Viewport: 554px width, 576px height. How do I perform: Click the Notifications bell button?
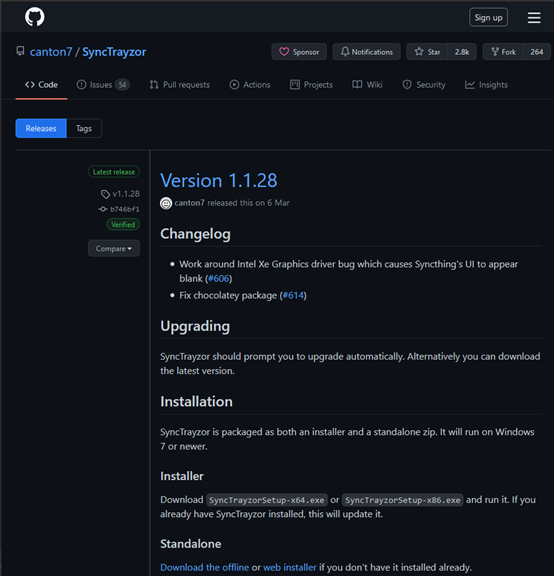pyautogui.click(x=366, y=52)
